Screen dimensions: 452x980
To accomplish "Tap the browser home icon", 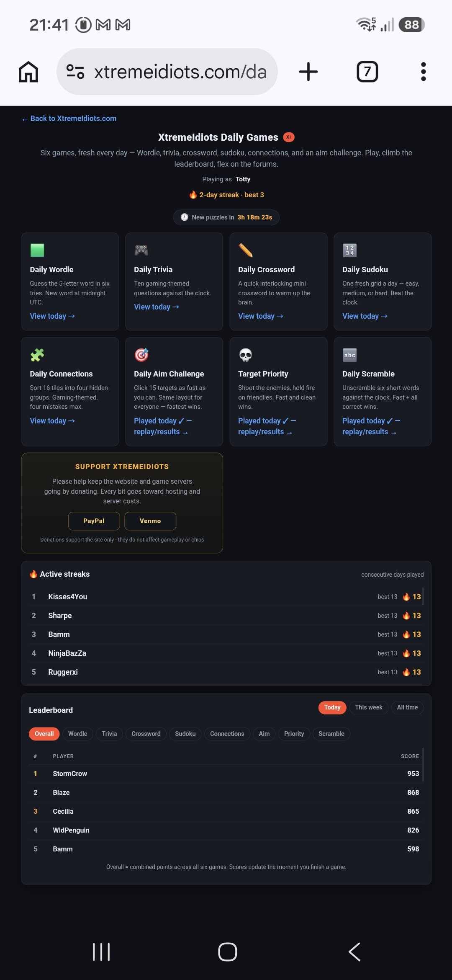I will pyautogui.click(x=28, y=72).
